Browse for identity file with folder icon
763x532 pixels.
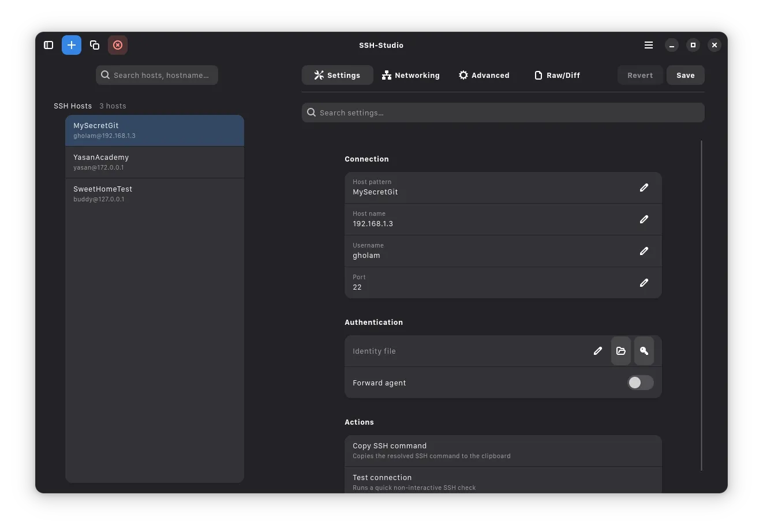(x=620, y=351)
